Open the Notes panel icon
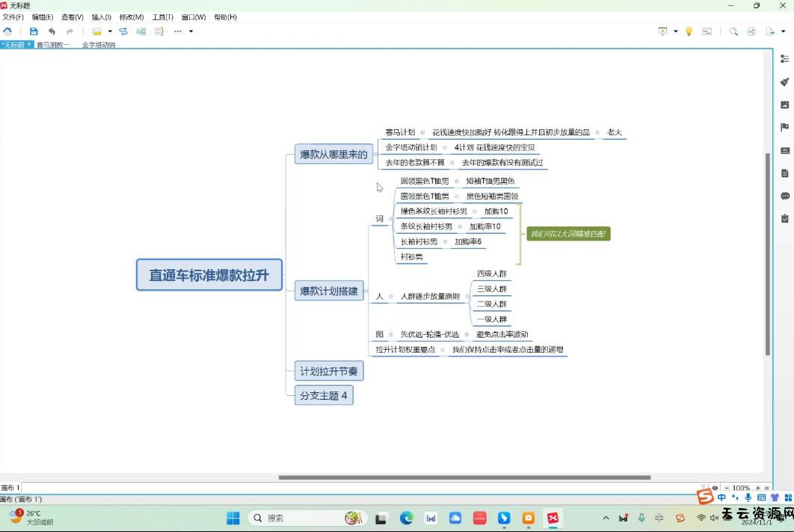 [784, 173]
